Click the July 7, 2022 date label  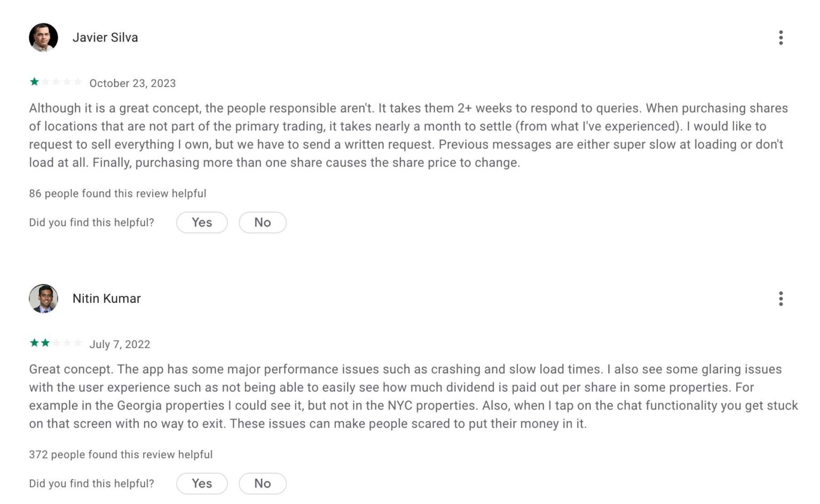coord(120,344)
